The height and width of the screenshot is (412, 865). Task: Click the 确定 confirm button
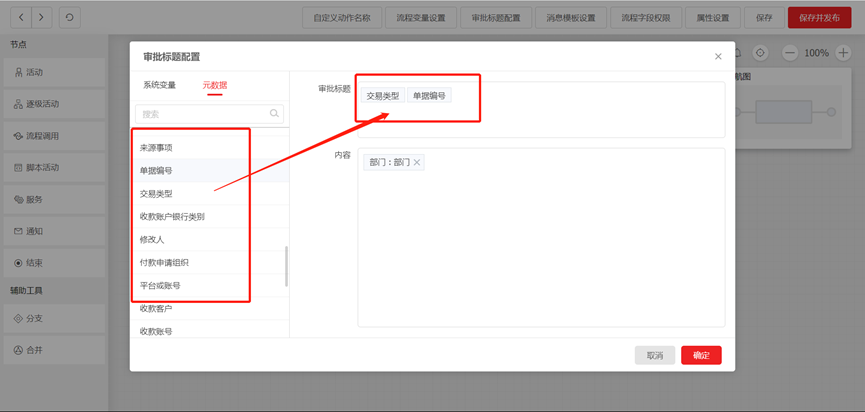tap(701, 355)
